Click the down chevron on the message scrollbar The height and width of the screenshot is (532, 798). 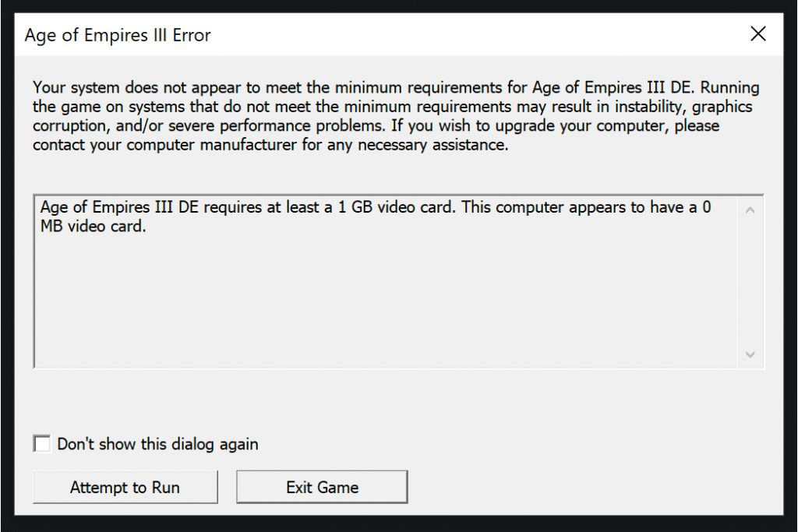(750, 354)
